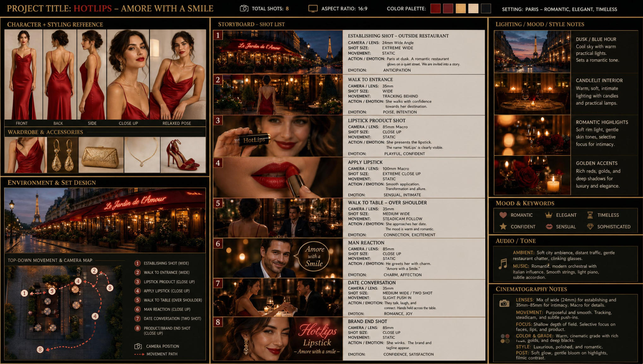This screenshot has width=643, height=364.
Task: Open the BACK character reference photo
Action: tap(60, 75)
